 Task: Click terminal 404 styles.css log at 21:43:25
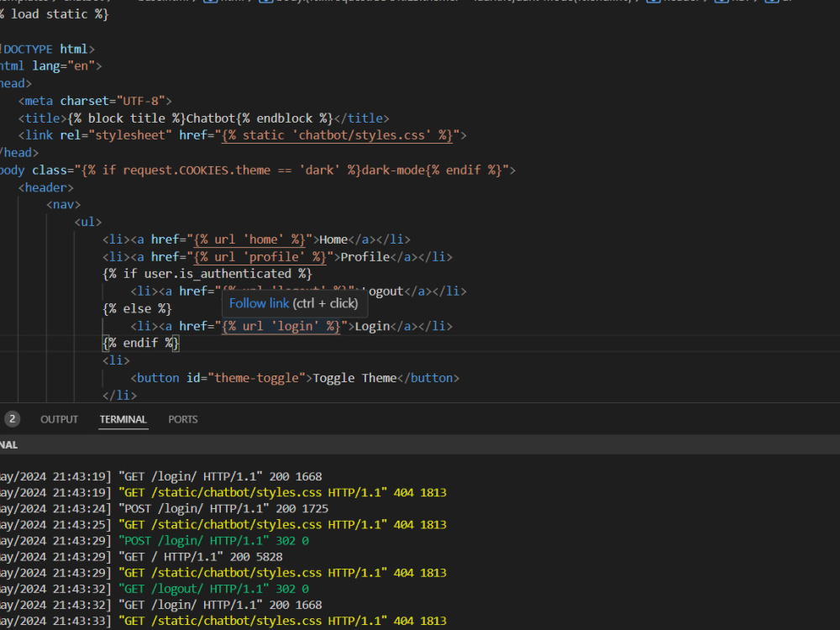pos(223,525)
